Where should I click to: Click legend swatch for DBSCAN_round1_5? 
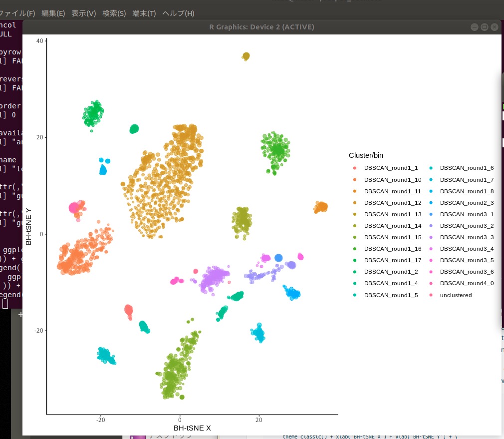pos(354,295)
